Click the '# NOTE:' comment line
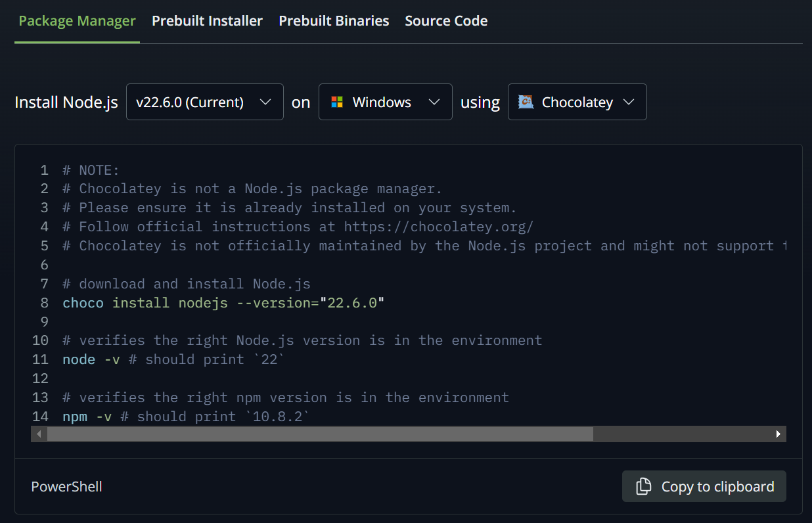The height and width of the screenshot is (523, 812). (91, 170)
